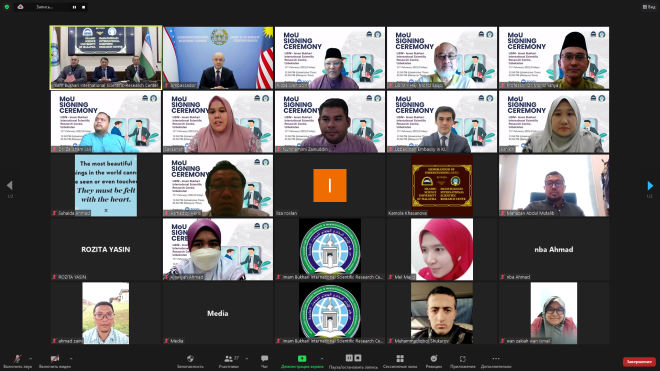Click the red End meeting button
This screenshot has width=660, height=371.
[639, 362]
